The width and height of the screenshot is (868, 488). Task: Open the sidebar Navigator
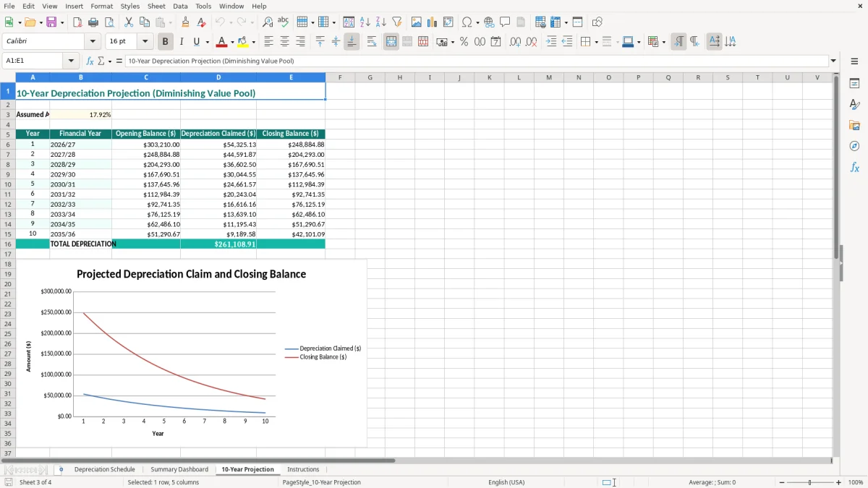(x=854, y=146)
